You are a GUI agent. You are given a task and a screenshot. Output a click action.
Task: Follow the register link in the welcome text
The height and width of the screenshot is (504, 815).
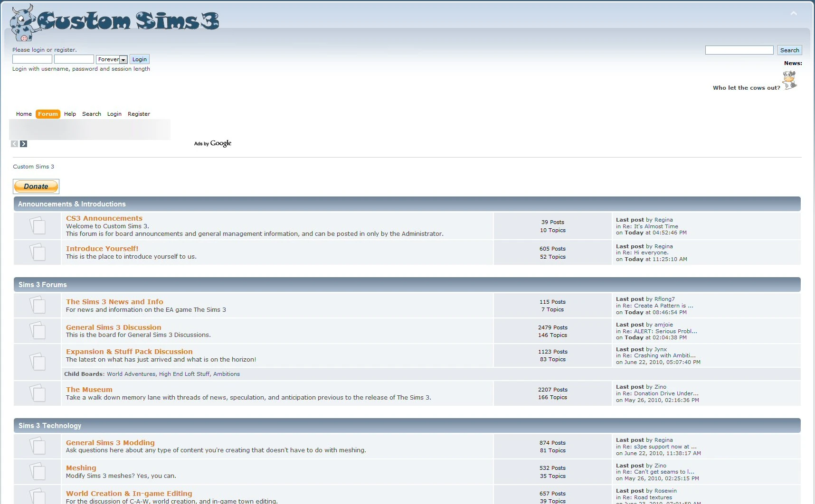[x=65, y=50]
